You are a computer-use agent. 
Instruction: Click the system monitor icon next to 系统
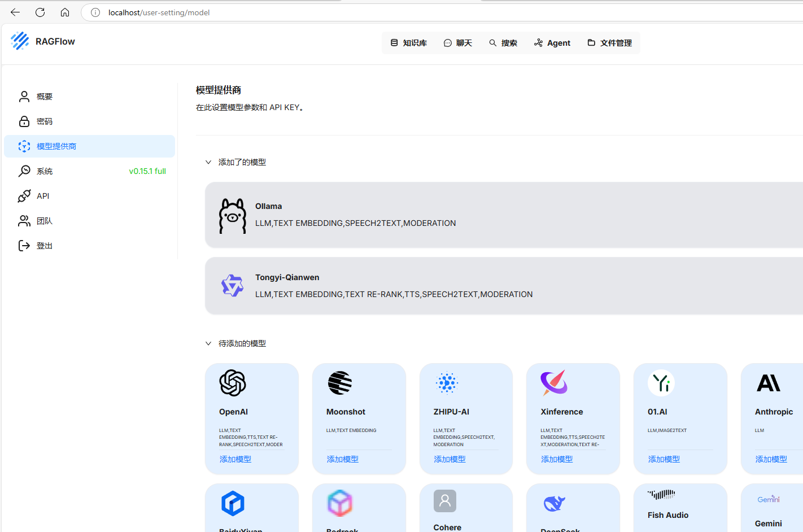tap(24, 171)
